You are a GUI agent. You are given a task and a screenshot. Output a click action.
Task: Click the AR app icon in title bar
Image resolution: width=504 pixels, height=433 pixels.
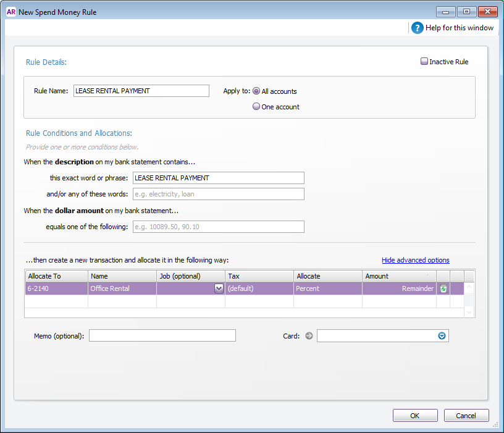coord(10,12)
